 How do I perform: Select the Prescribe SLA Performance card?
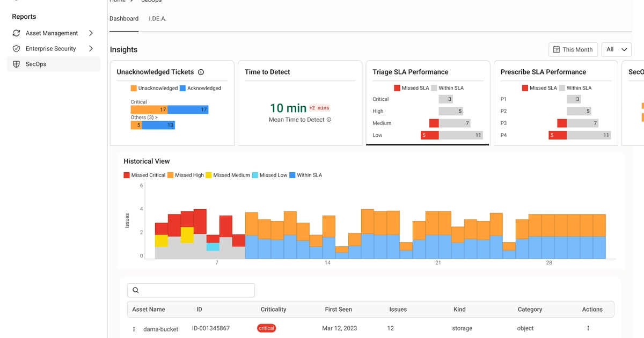[555, 103]
